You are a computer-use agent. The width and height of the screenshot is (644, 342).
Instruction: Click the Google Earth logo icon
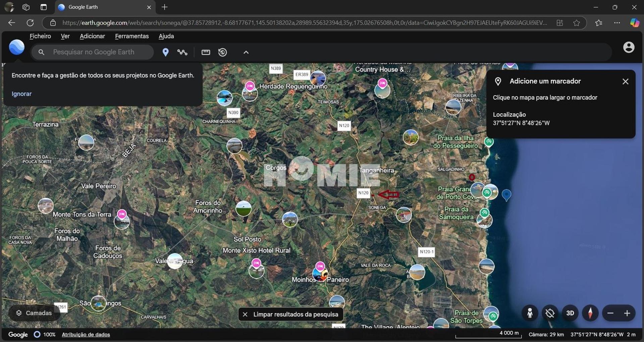point(17,47)
